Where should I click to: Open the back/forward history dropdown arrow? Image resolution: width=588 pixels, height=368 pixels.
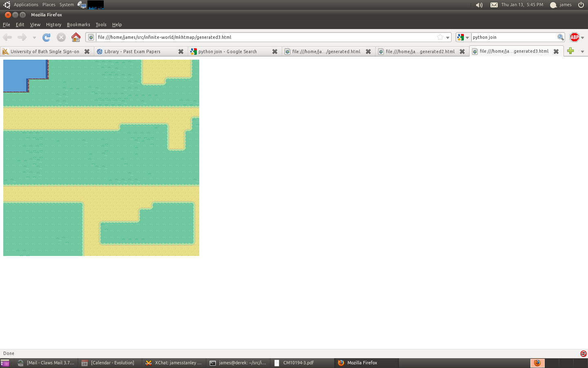pos(34,38)
